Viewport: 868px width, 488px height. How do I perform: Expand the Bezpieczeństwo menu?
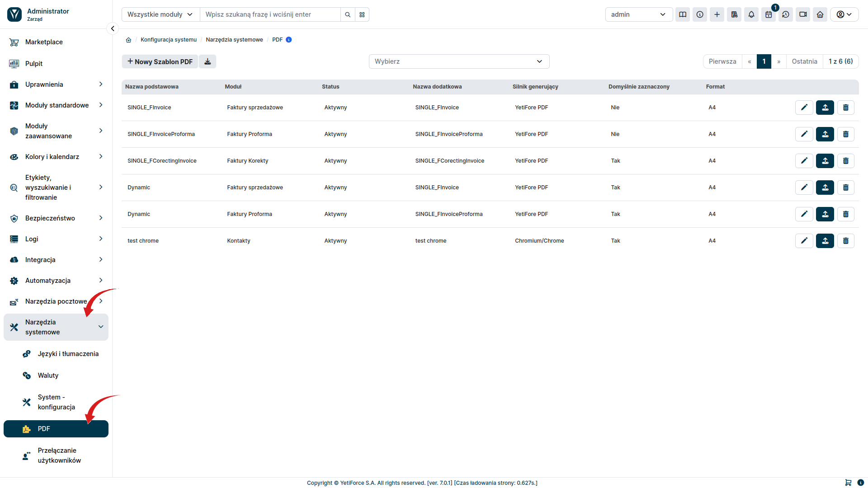click(56, 218)
